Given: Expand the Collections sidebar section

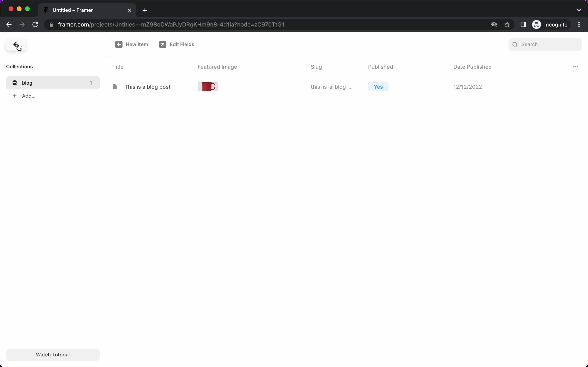Looking at the screenshot, I should tap(19, 66).
